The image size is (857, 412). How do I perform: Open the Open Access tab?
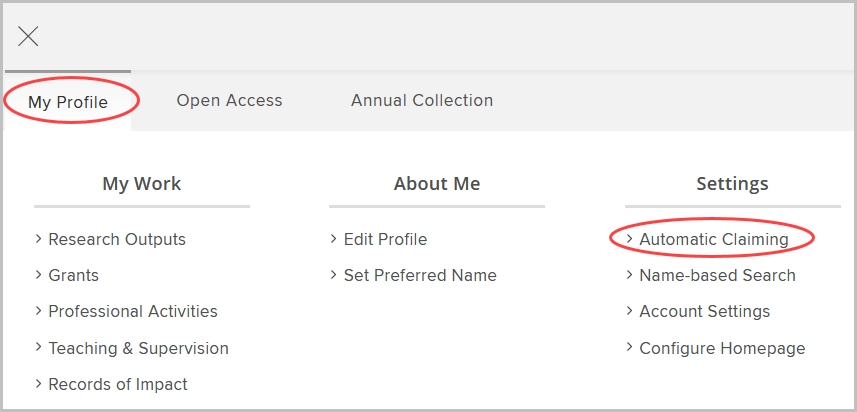229,101
